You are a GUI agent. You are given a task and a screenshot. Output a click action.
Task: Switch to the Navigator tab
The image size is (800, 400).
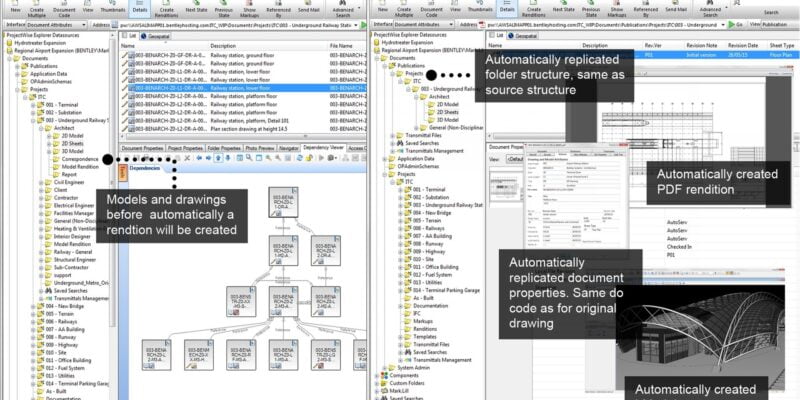(x=289, y=148)
